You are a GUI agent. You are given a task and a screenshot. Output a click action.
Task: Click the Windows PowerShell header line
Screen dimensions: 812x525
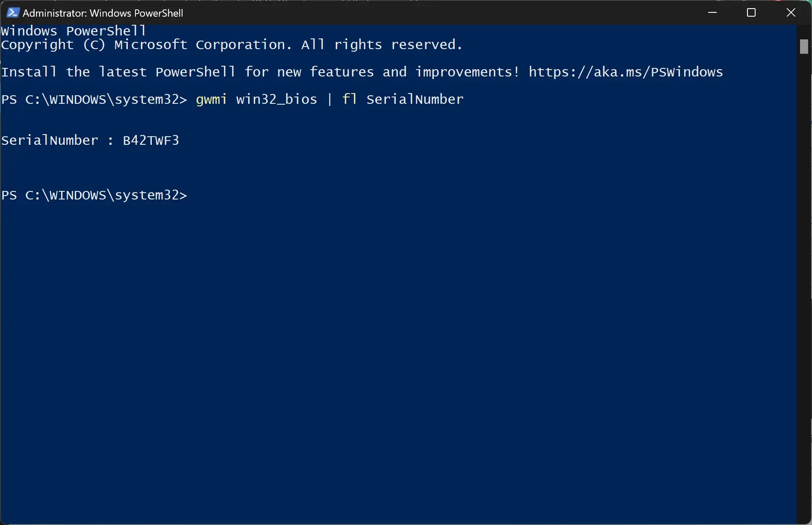click(74, 30)
